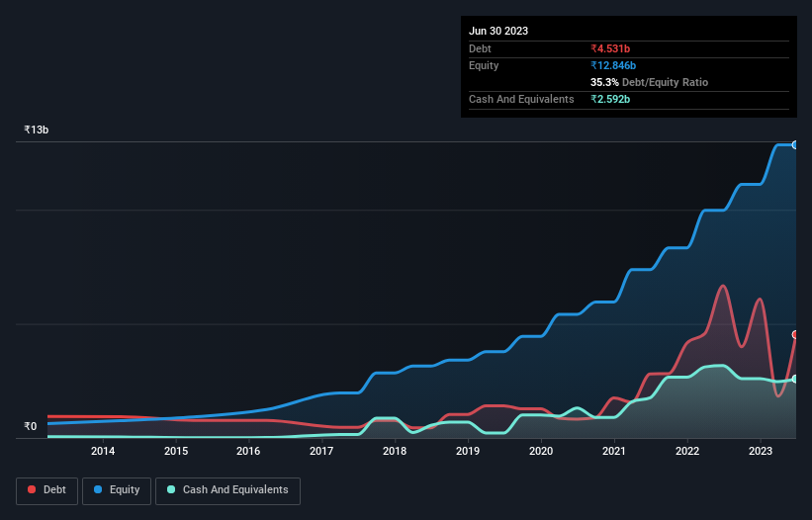Click the ₹0 y-axis label

point(31,426)
